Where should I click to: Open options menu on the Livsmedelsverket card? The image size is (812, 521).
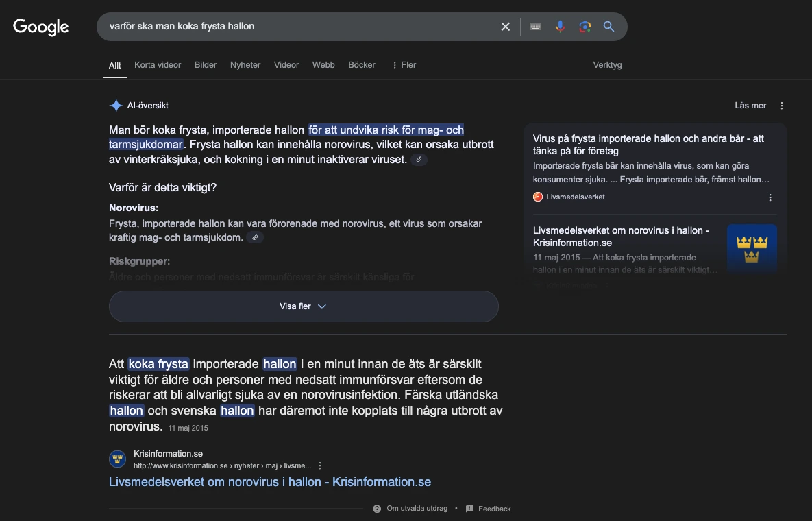point(770,197)
